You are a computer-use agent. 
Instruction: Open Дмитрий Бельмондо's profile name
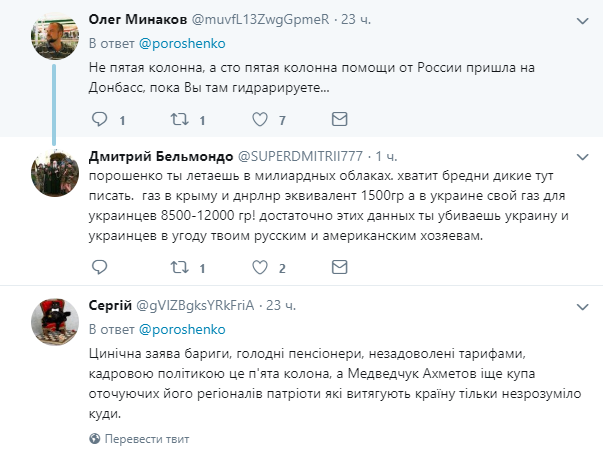coord(159,157)
